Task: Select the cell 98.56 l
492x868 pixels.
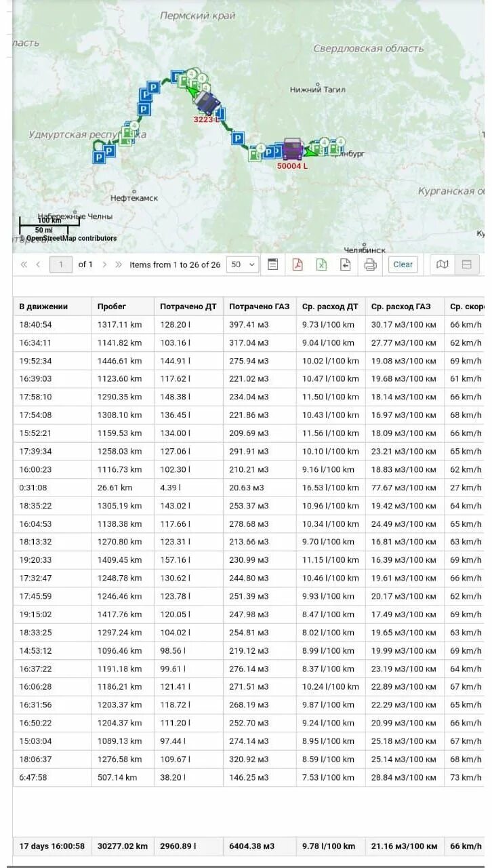Action: point(188,650)
